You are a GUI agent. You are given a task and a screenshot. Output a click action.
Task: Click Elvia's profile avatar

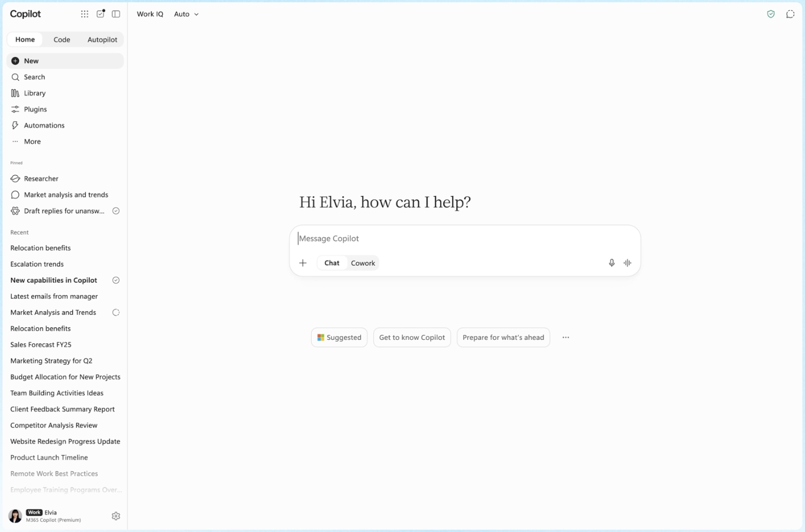click(15, 516)
